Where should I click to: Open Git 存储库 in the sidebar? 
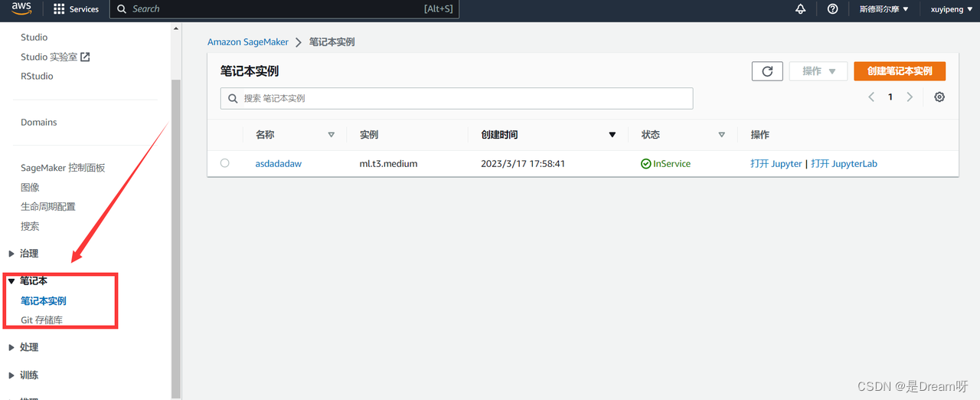pos(42,320)
